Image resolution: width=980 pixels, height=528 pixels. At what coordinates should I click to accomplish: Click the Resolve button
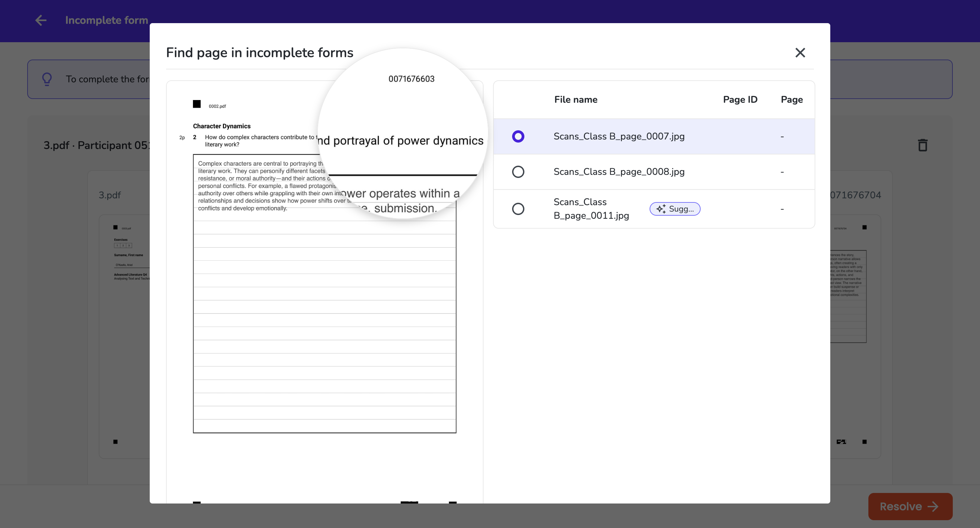click(x=910, y=506)
